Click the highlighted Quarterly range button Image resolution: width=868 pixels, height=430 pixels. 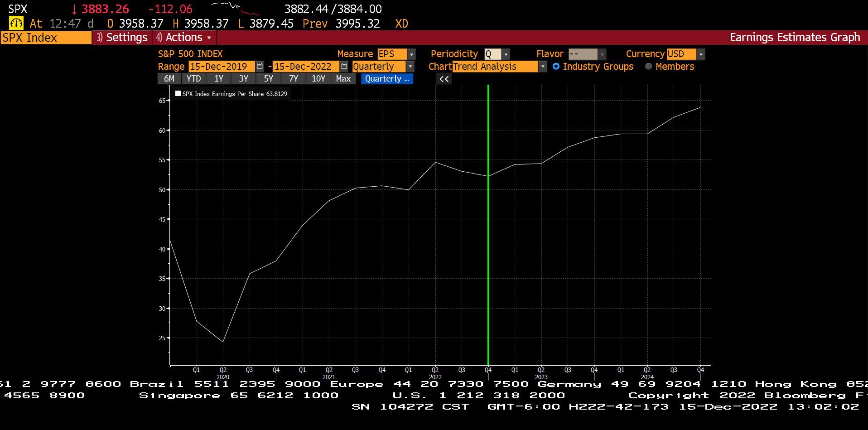pyautogui.click(x=387, y=79)
